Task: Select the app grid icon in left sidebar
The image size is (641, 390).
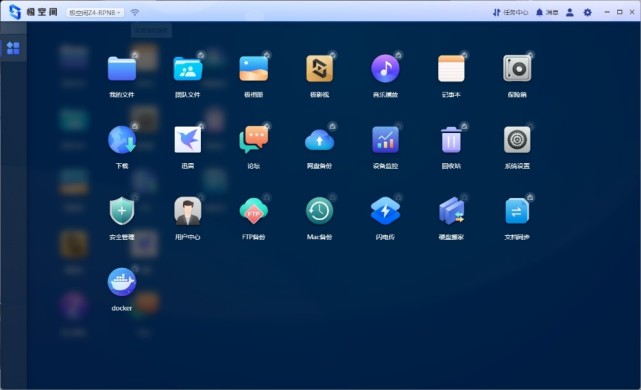Action: 13,48
